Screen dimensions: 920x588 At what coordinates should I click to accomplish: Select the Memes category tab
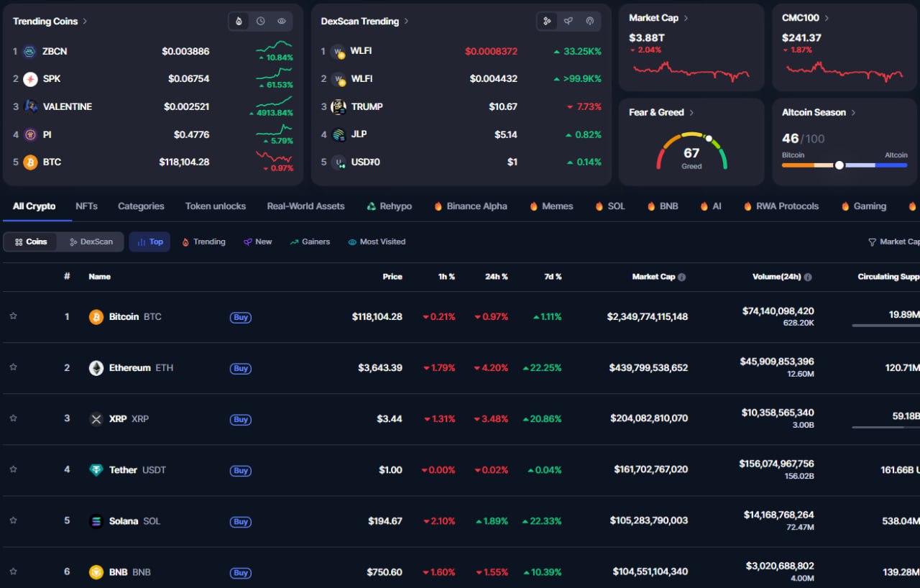click(x=551, y=206)
